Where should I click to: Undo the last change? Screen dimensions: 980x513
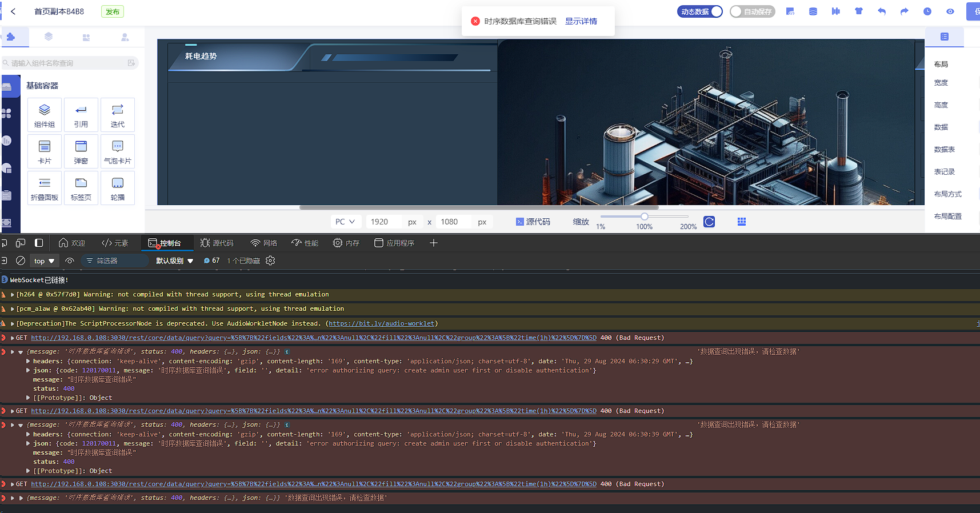point(882,11)
